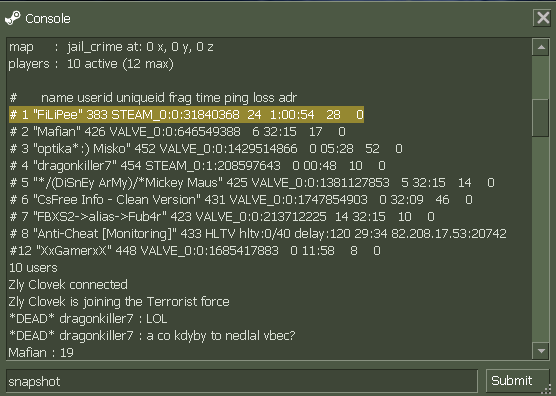The height and width of the screenshot is (396, 556).
Task: Close the Console window
Action: point(543,17)
